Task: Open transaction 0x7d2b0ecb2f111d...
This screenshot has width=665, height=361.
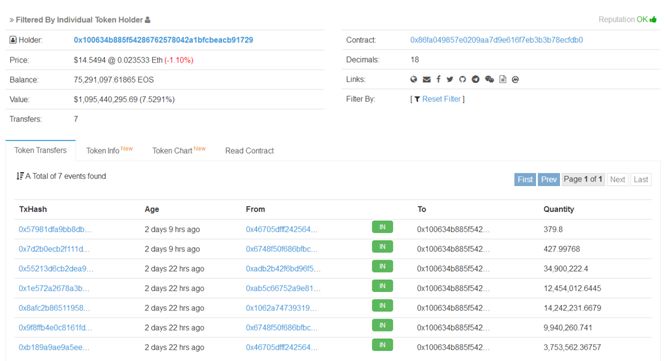Action: point(54,249)
